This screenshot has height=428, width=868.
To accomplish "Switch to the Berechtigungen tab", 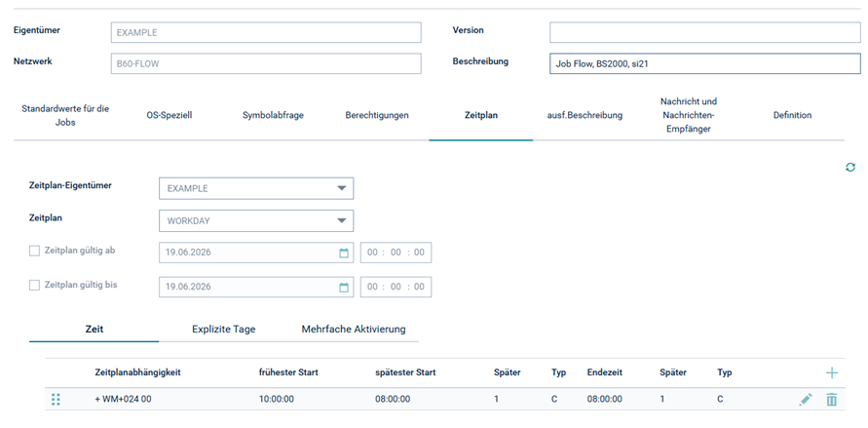I will tap(377, 115).
